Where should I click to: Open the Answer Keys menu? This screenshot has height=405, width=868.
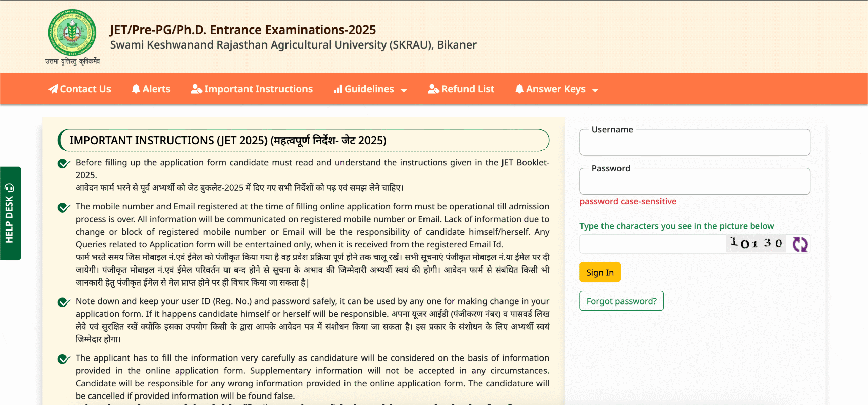[x=557, y=89]
